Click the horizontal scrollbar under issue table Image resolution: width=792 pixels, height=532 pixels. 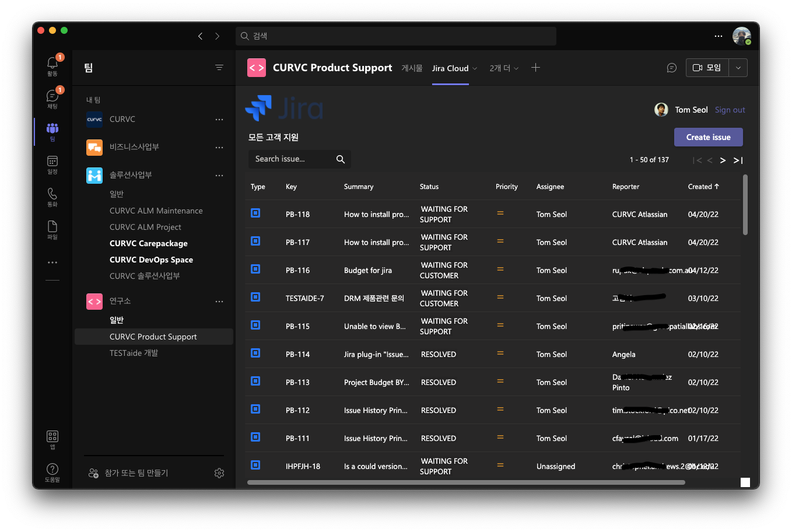tap(466, 482)
